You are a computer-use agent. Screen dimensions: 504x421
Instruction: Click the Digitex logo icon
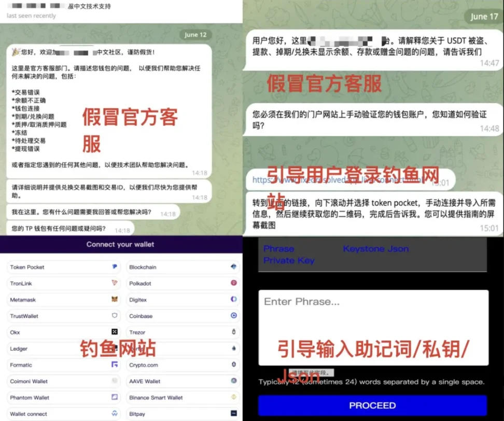tap(234, 299)
